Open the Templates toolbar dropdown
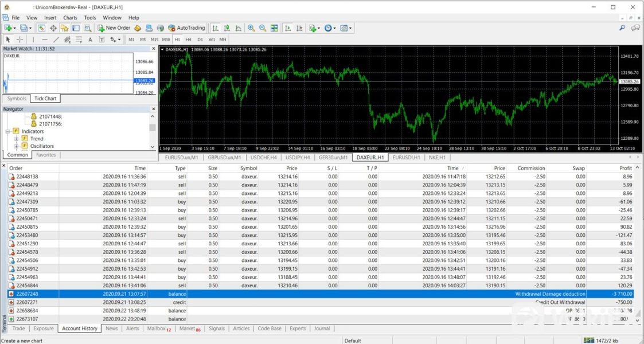 [346, 28]
